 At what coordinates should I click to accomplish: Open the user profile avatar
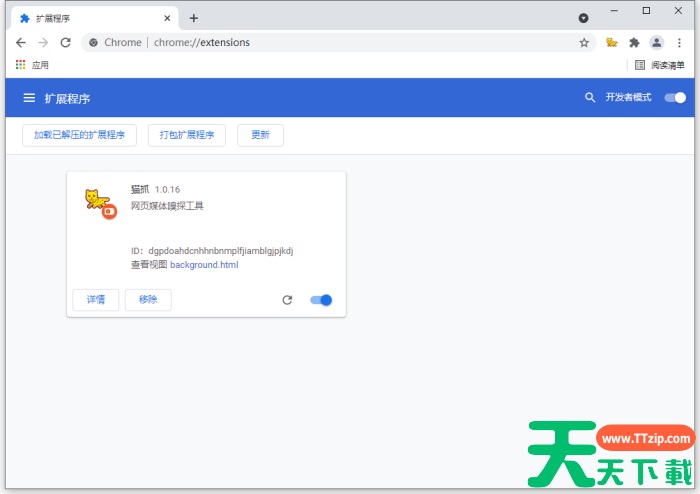point(656,43)
